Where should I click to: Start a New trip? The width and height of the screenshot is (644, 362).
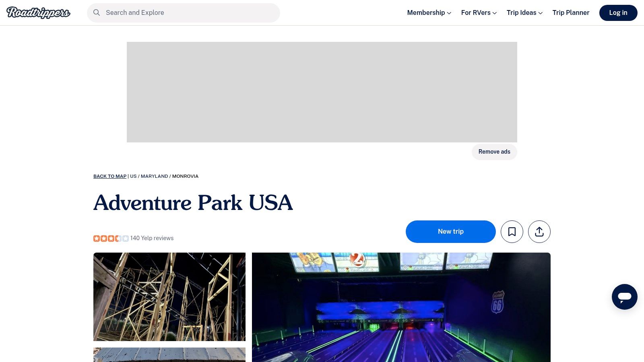pyautogui.click(x=451, y=232)
